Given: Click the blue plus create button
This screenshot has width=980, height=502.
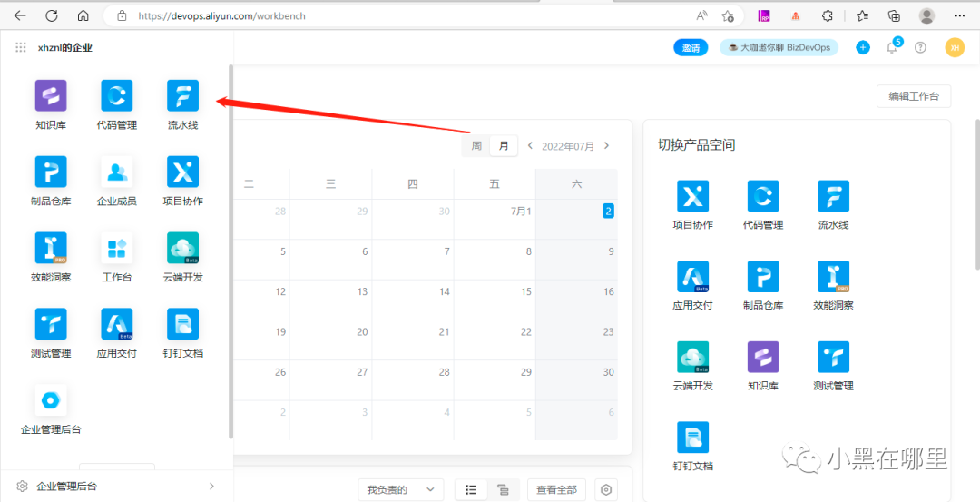Looking at the screenshot, I should [x=863, y=47].
